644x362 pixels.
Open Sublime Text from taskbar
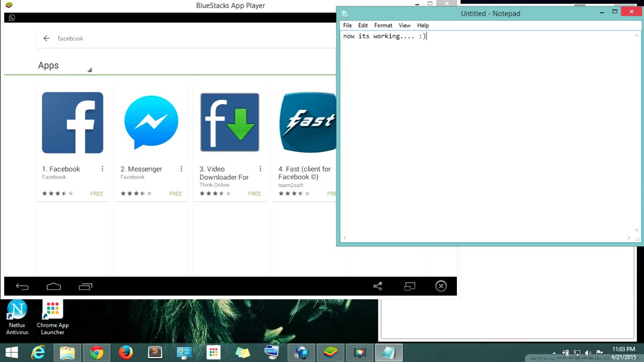click(155, 353)
